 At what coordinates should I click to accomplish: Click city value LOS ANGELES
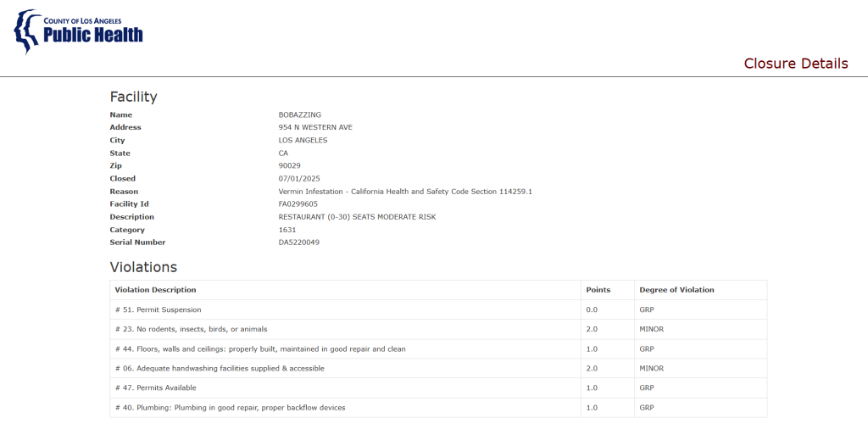pyautogui.click(x=303, y=141)
